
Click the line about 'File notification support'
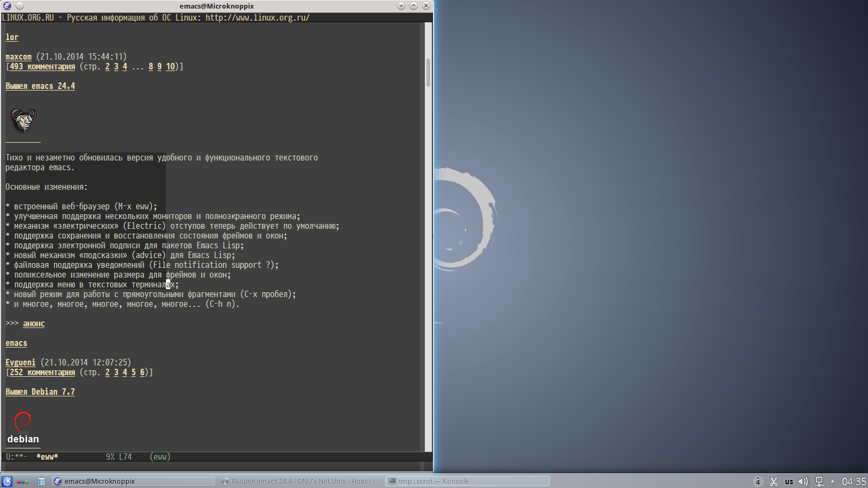click(x=142, y=265)
